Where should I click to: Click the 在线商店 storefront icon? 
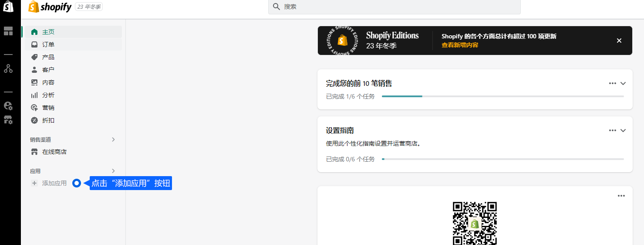34,152
